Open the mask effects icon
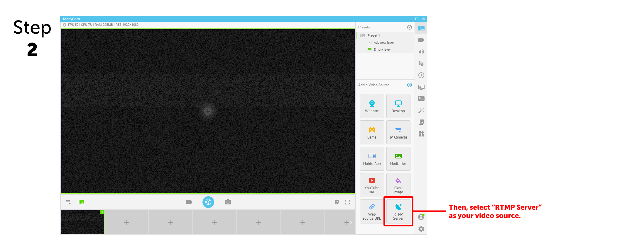 coord(337,202)
